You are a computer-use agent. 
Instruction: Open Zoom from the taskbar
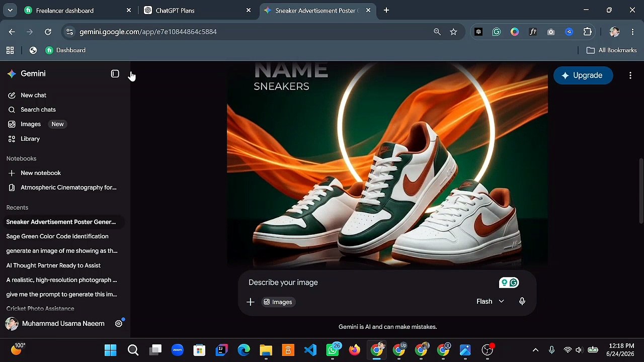[x=177, y=350]
